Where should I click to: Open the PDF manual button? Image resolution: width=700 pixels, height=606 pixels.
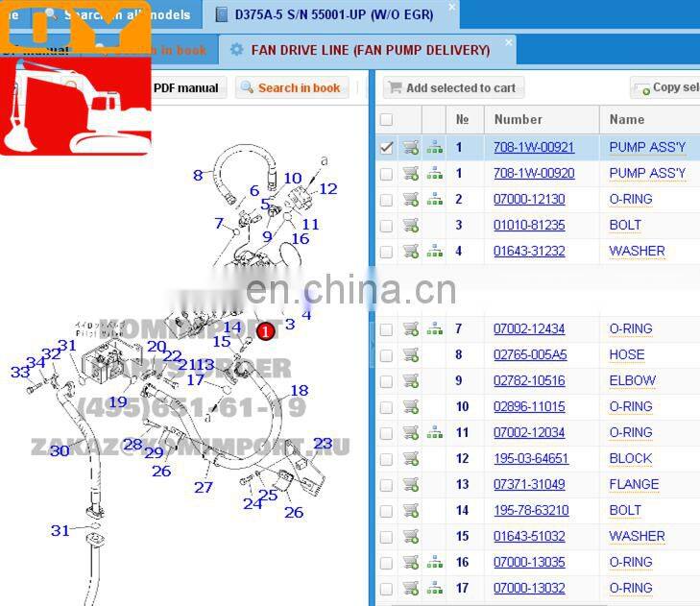point(185,88)
